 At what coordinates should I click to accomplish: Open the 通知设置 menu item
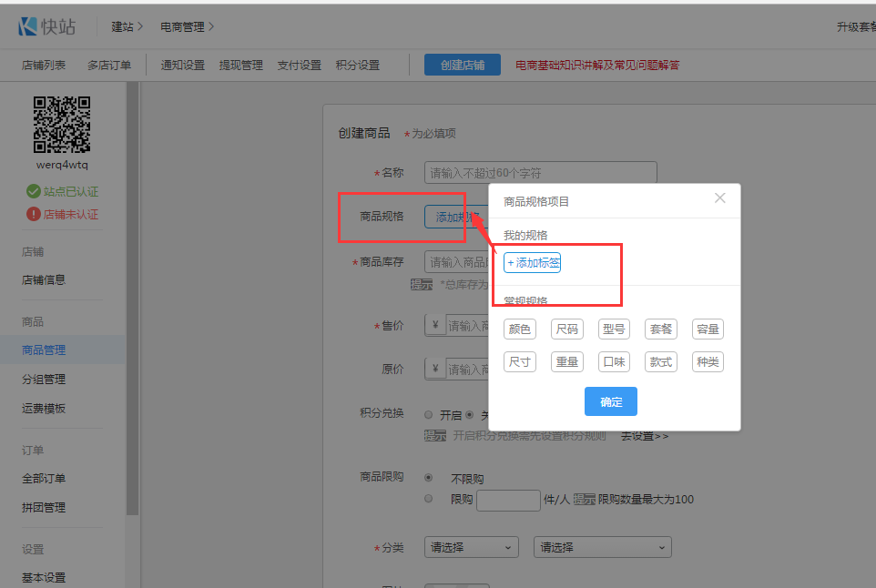pos(183,66)
